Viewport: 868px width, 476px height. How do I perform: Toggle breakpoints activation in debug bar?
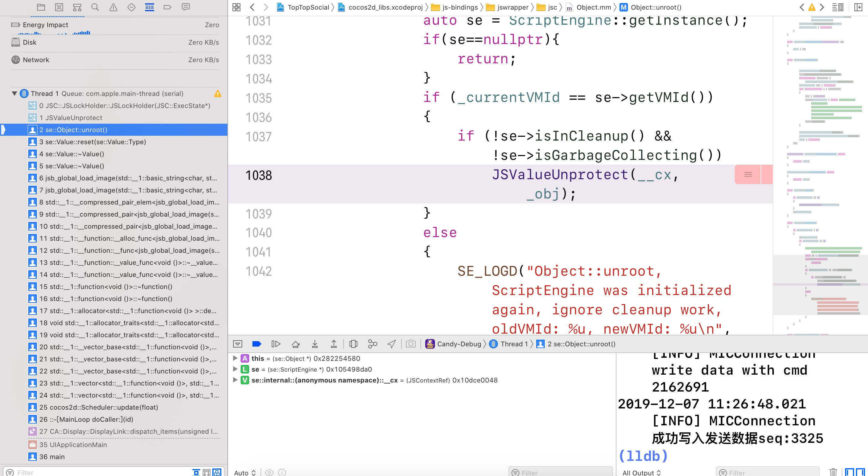point(256,344)
